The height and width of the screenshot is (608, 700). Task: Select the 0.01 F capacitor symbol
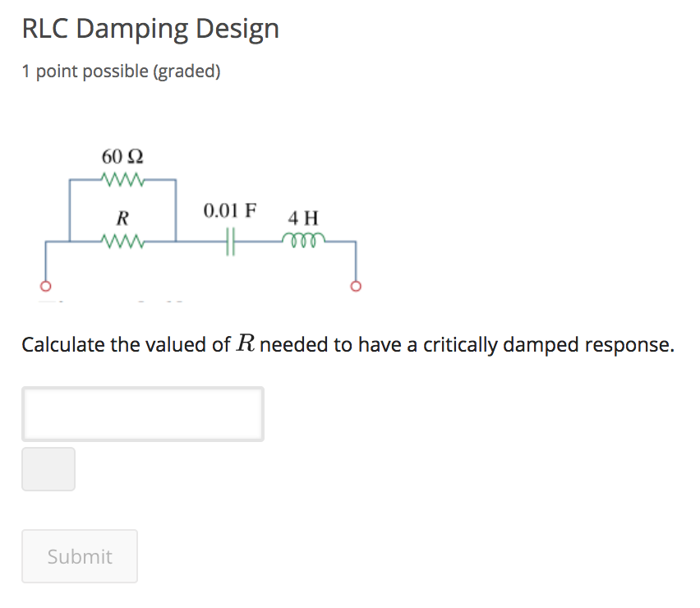click(230, 240)
